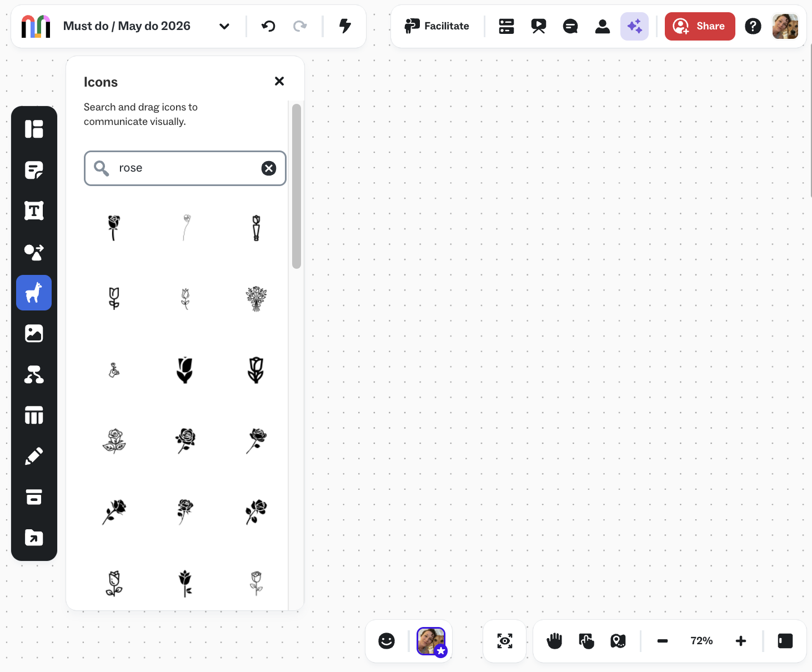Screen dimensions: 812x672
Task: Toggle the sidebar panel button bottom right
Action: tap(785, 641)
